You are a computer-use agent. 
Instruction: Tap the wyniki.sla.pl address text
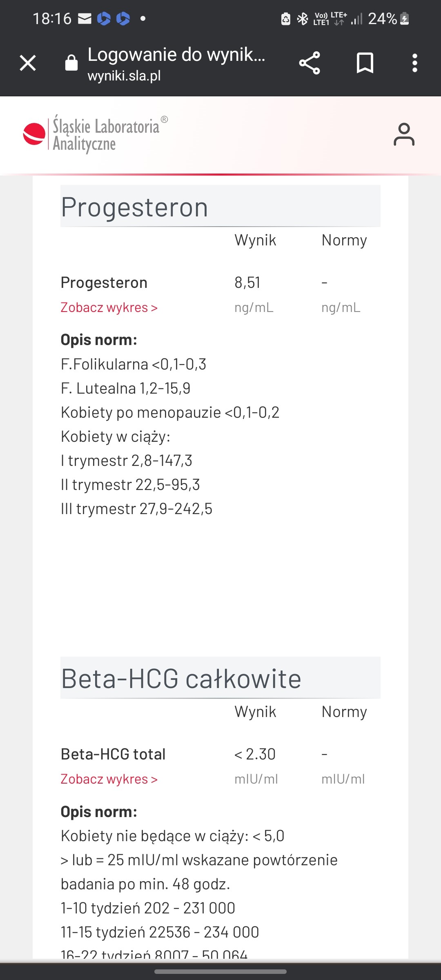click(x=124, y=76)
